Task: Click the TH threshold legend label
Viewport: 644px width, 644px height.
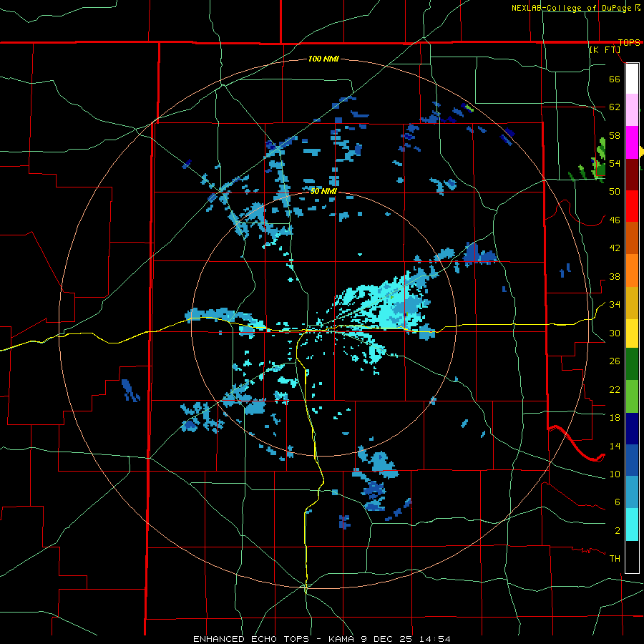Action: point(615,559)
